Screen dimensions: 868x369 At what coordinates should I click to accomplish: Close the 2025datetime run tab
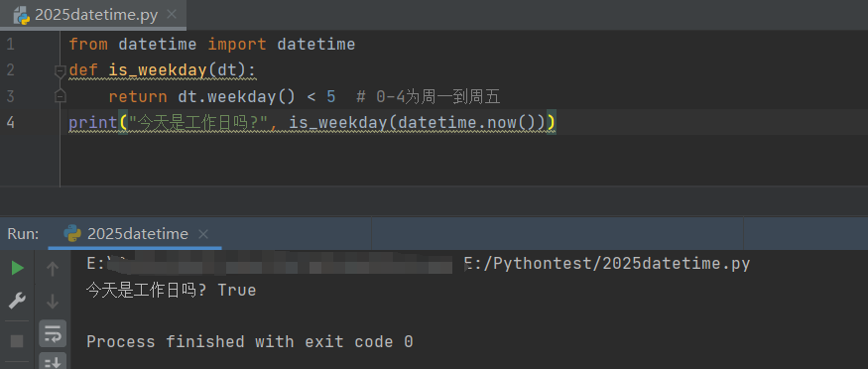(203, 234)
